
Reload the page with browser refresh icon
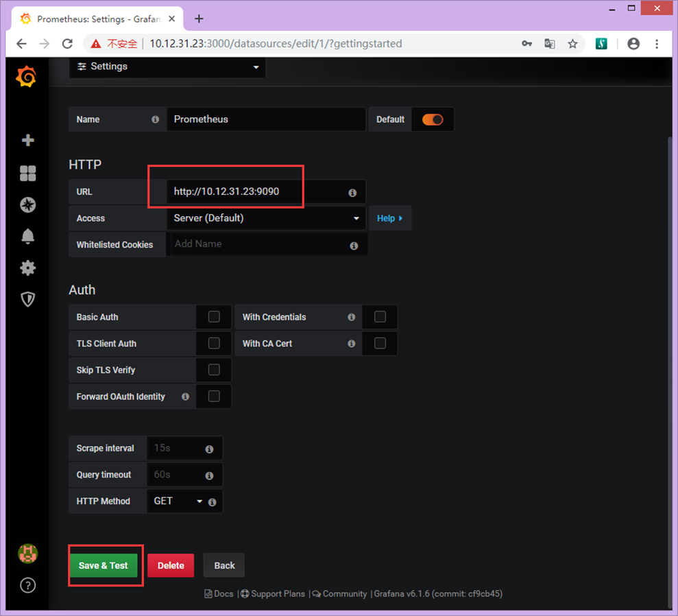tap(67, 44)
